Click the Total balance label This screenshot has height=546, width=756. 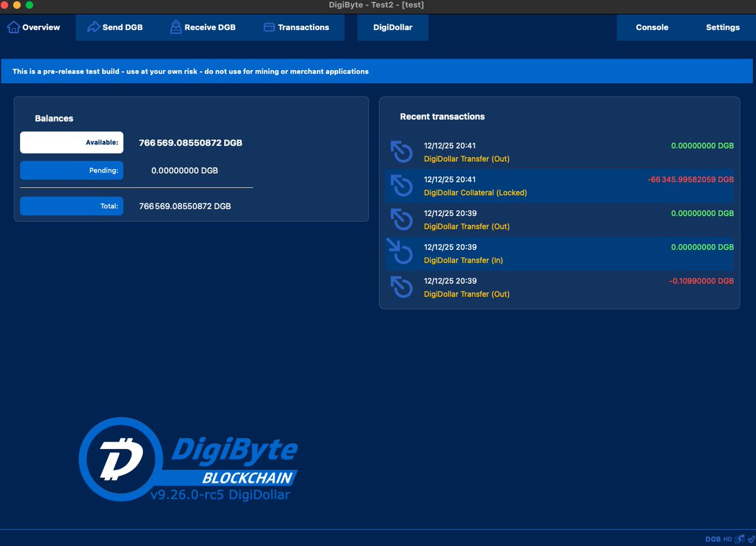tap(72, 206)
